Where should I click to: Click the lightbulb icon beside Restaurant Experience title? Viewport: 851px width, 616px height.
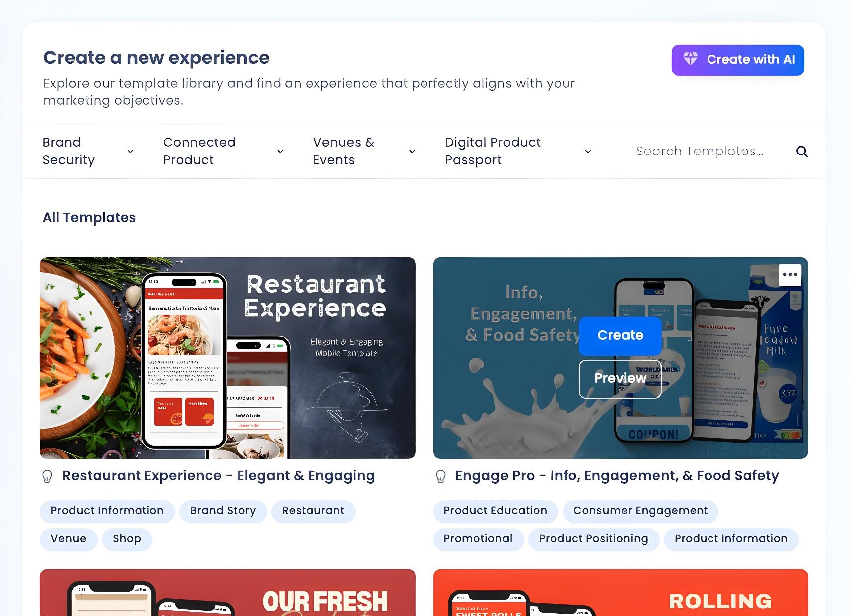click(47, 476)
